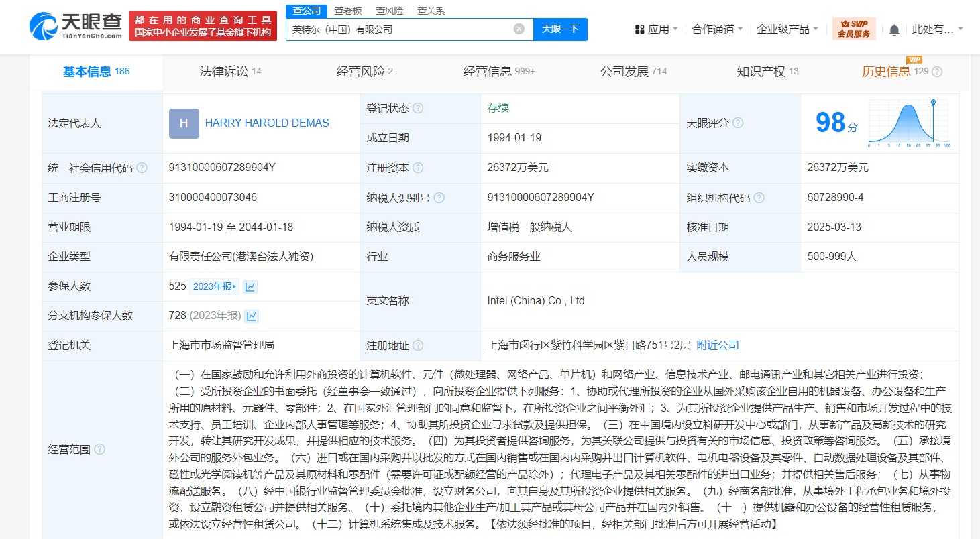Click 有限责任公司(港澳台法人独资) text
The image size is (980, 539).
point(241,257)
